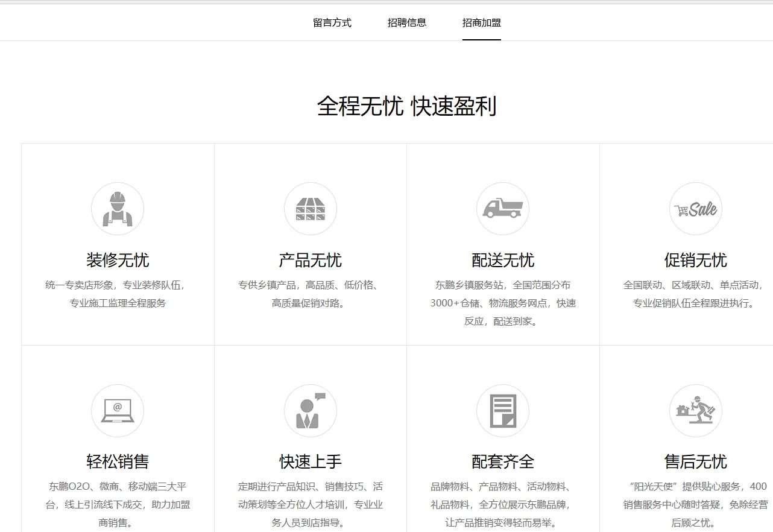Select the 促销无忧 heading
The height and width of the screenshot is (532, 773).
tap(696, 260)
